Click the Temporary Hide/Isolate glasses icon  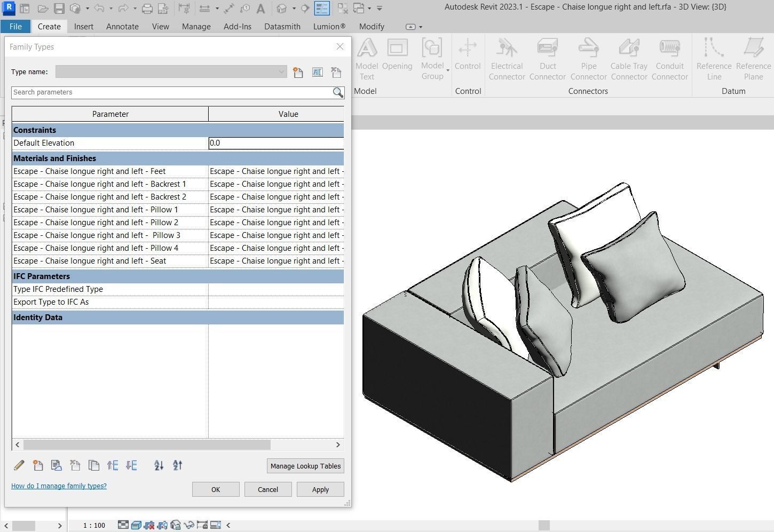[x=189, y=525]
